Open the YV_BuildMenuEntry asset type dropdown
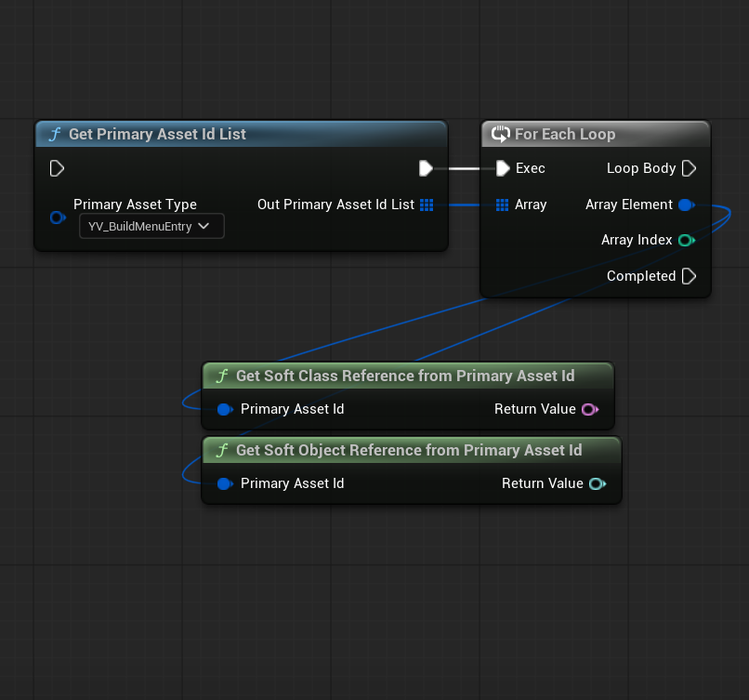 (x=151, y=226)
